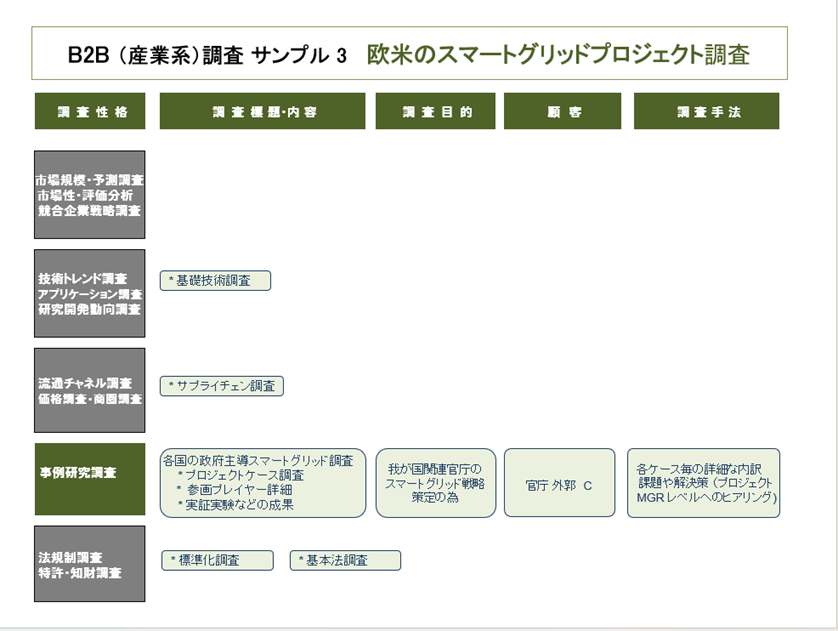Select the 技術トレンド調査 category box

[90, 293]
